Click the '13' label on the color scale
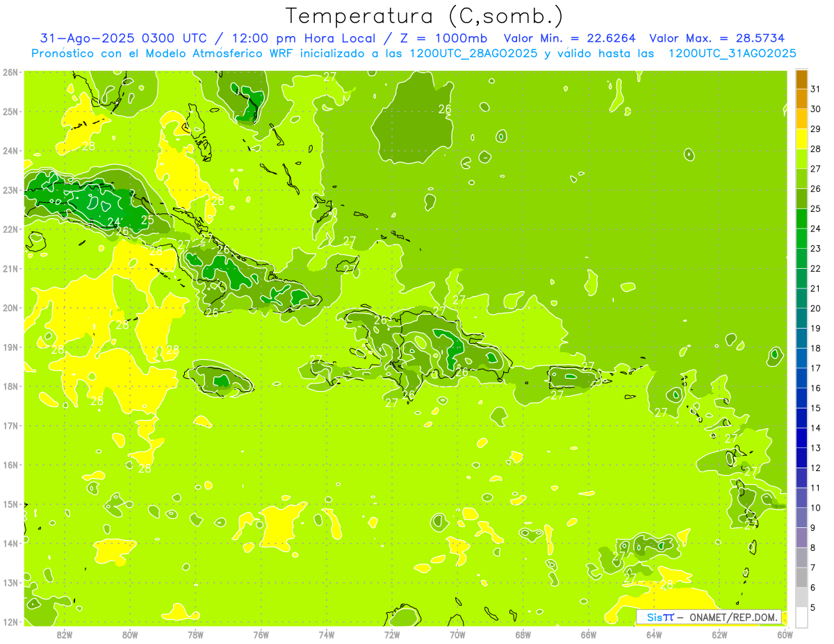This screenshot has height=644, width=834. pyautogui.click(x=815, y=448)
